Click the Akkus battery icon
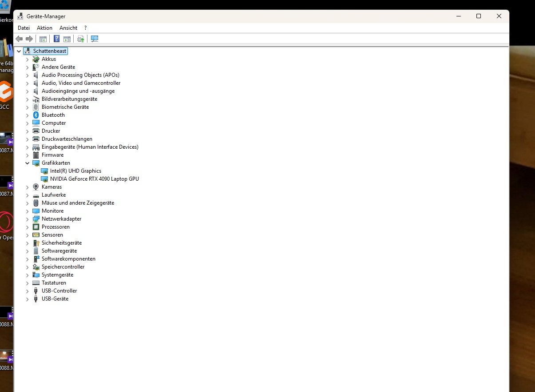The height and width of the screenshot is (392, 535). (x=36, y=59)
